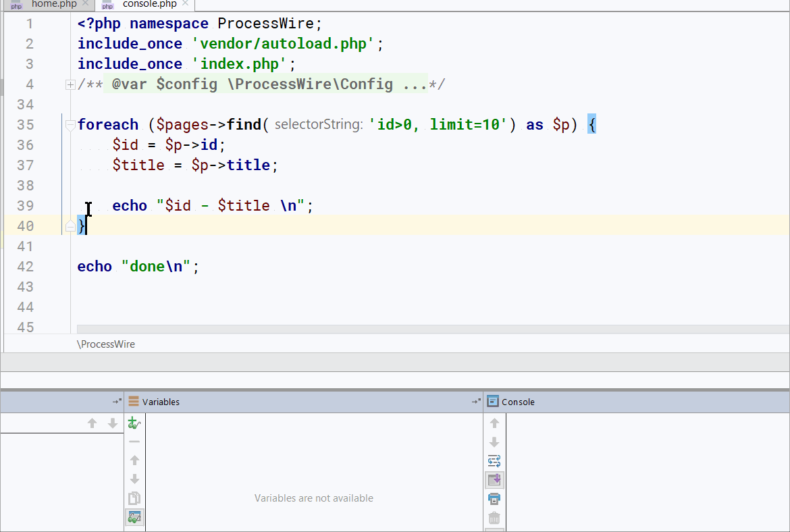
Task: Clear the Console with the trash icon
Action: click(494, 518)
